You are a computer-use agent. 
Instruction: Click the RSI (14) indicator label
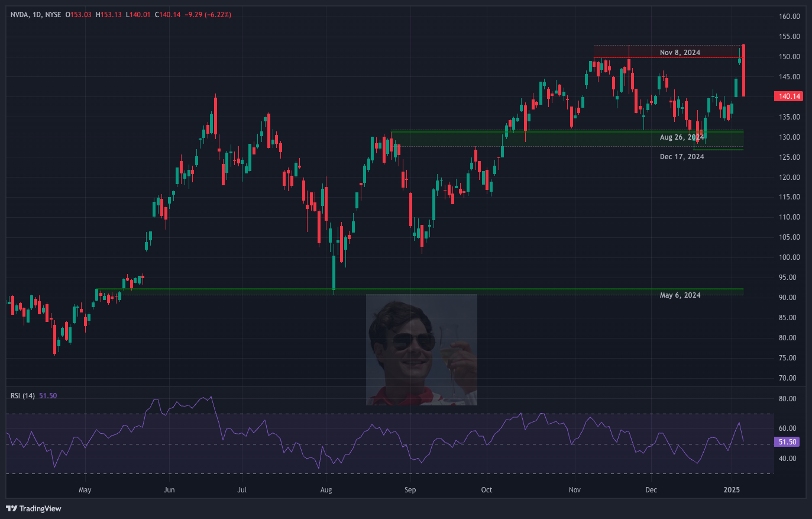[22, 396]
